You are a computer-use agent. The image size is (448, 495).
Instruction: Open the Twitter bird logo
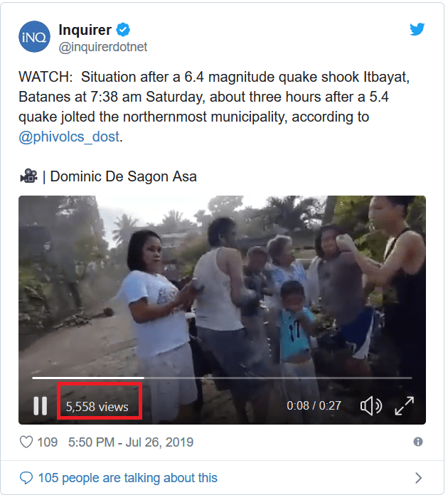[x=417, y=30]
